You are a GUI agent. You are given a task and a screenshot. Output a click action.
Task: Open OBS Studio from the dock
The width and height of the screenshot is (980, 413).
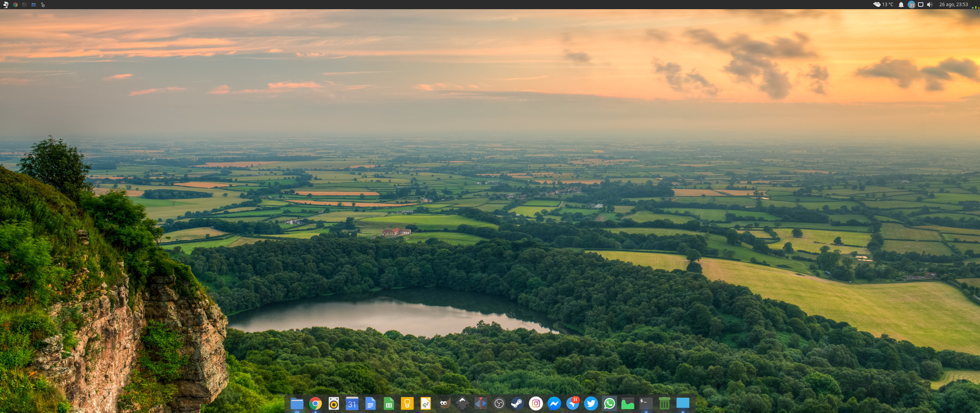pyautogui.click(x=499, y=403)
